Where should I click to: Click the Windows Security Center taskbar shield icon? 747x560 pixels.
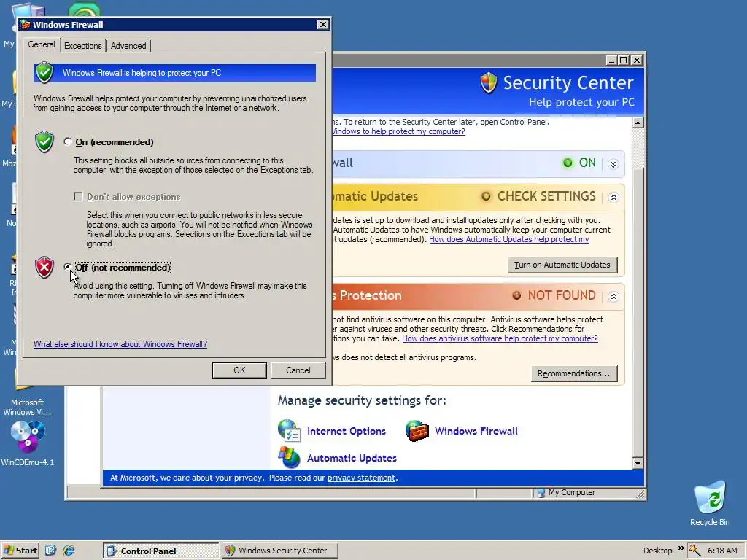(x=230, y=551)
